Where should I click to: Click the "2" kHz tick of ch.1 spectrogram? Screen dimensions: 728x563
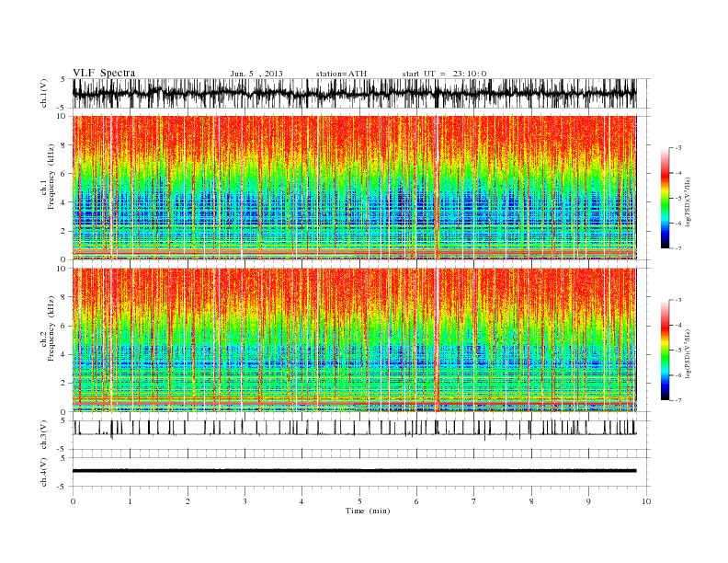[x=63, y=231]
